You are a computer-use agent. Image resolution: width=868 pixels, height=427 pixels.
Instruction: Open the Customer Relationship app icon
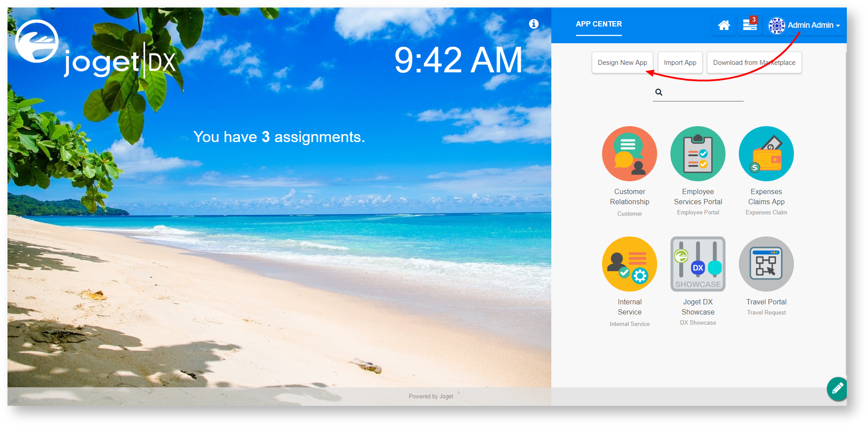click(629, 154)
